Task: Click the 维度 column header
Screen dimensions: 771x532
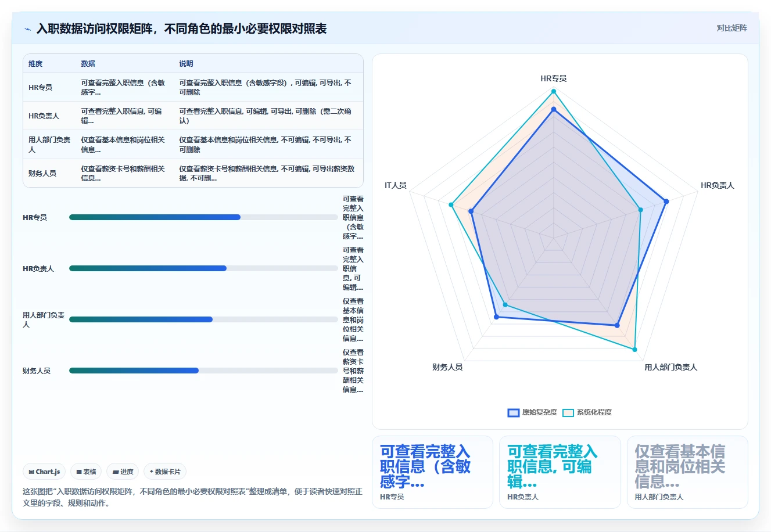Action: click(35, 64)
